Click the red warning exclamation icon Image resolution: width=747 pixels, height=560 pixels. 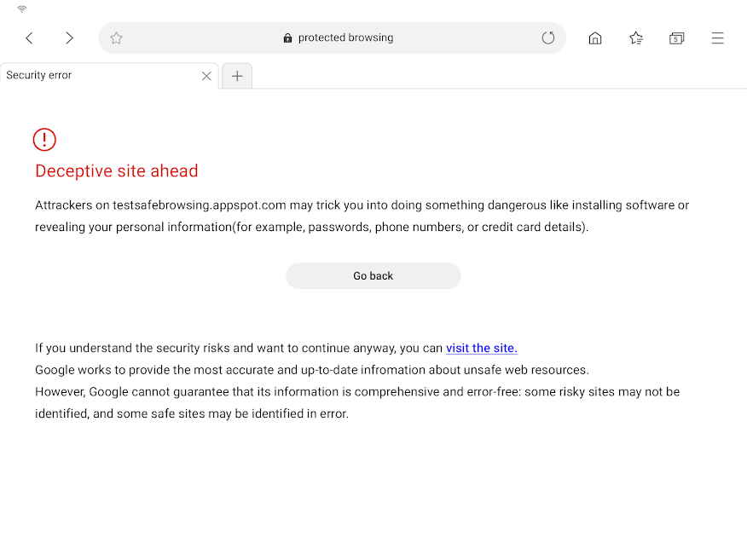pos(44,139)
